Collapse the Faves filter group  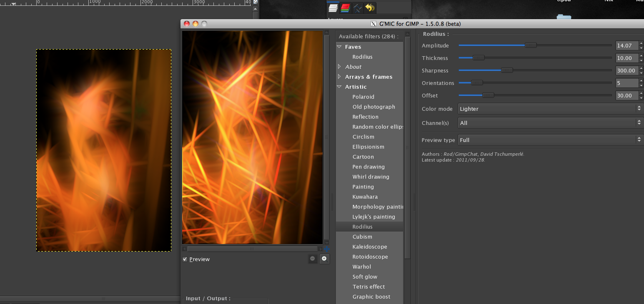[339, 47]
